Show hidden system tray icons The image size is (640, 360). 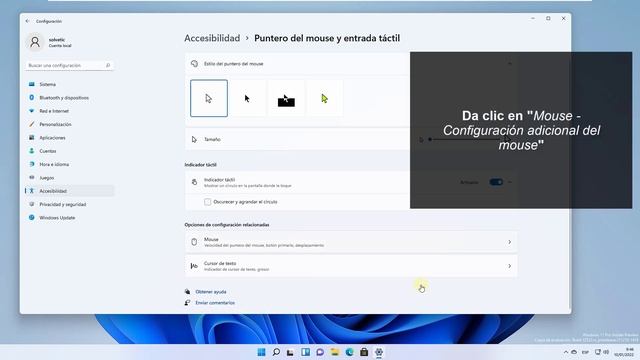pyautogui.click(x=566, y=352)
